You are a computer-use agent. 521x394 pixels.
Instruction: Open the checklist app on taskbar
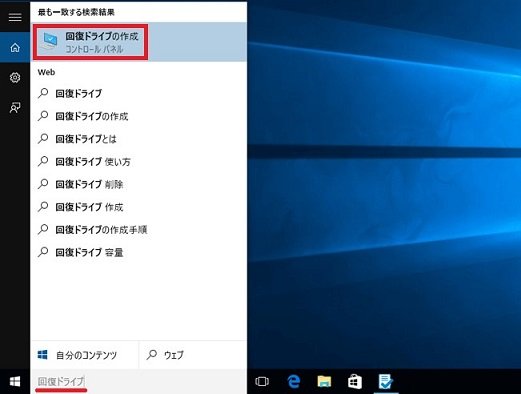[385, 381]
